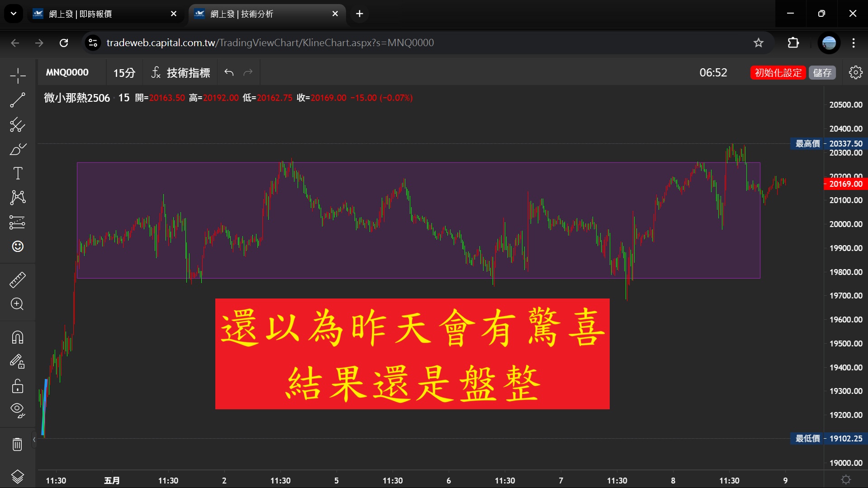Open the Gann and Fibonacci tools

point(18,124)
